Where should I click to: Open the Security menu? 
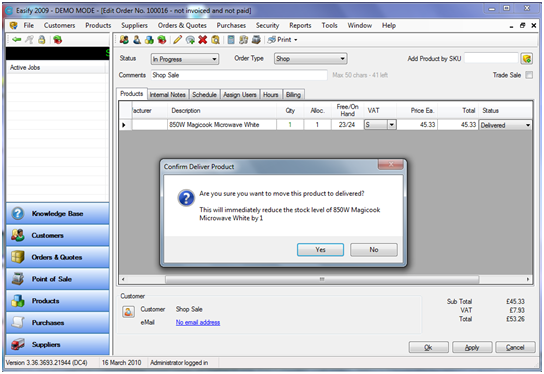pyautogui.click(x=267, y=25)
